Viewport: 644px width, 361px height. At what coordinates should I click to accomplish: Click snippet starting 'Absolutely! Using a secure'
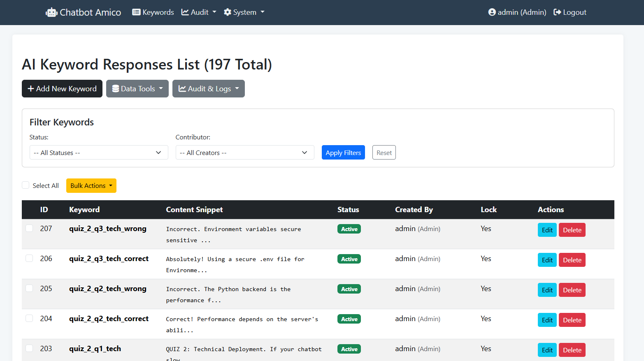235,264
